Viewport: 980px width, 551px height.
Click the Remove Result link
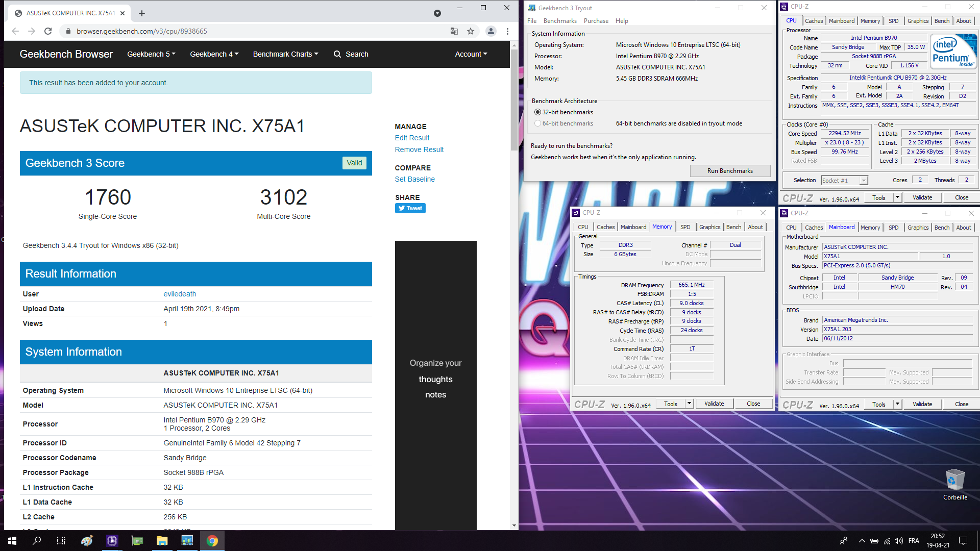[x=419, y=149]
